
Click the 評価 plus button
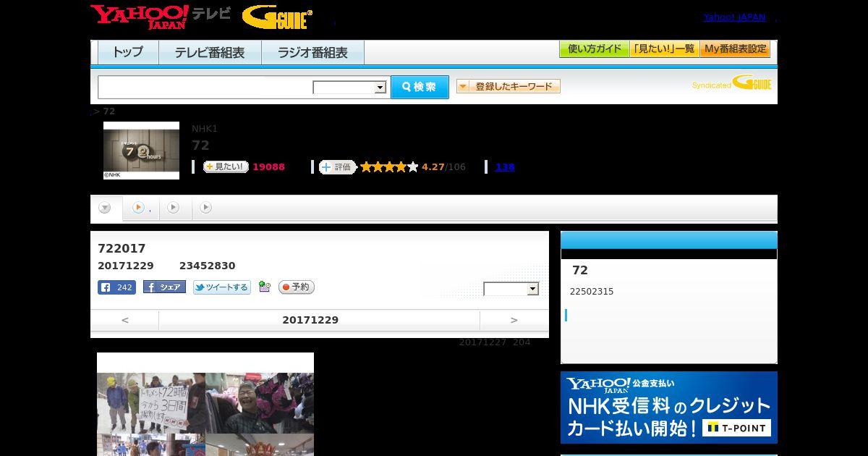pos(337,167)
